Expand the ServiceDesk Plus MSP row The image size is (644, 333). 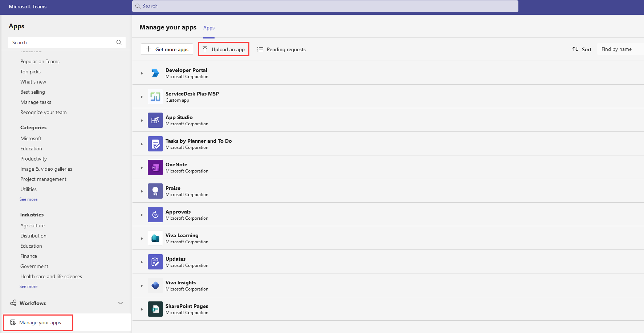pos(142,97)
